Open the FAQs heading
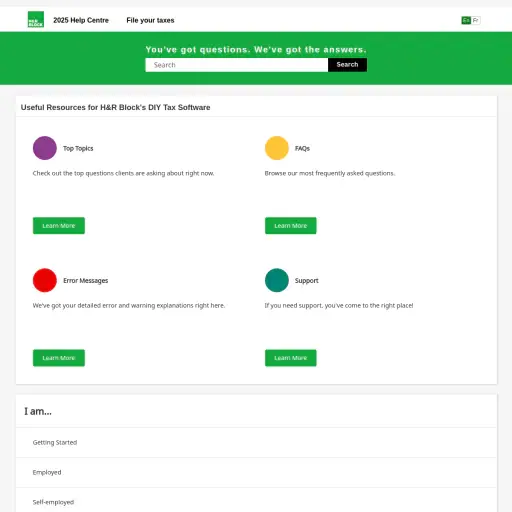This screenshot has width=512, height=512. coord(302,148)
